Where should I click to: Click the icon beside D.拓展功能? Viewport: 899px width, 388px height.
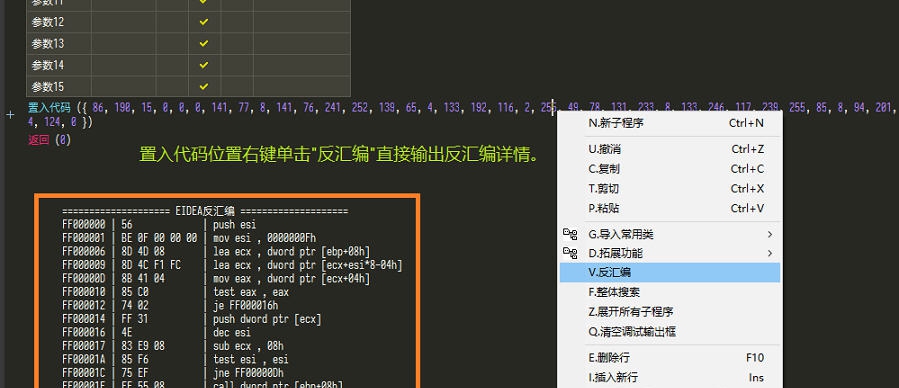[570, 253]
